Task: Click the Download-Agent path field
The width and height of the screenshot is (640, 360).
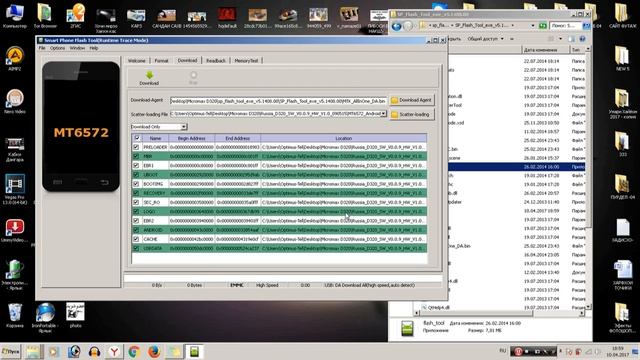Action: coord(278,100)
